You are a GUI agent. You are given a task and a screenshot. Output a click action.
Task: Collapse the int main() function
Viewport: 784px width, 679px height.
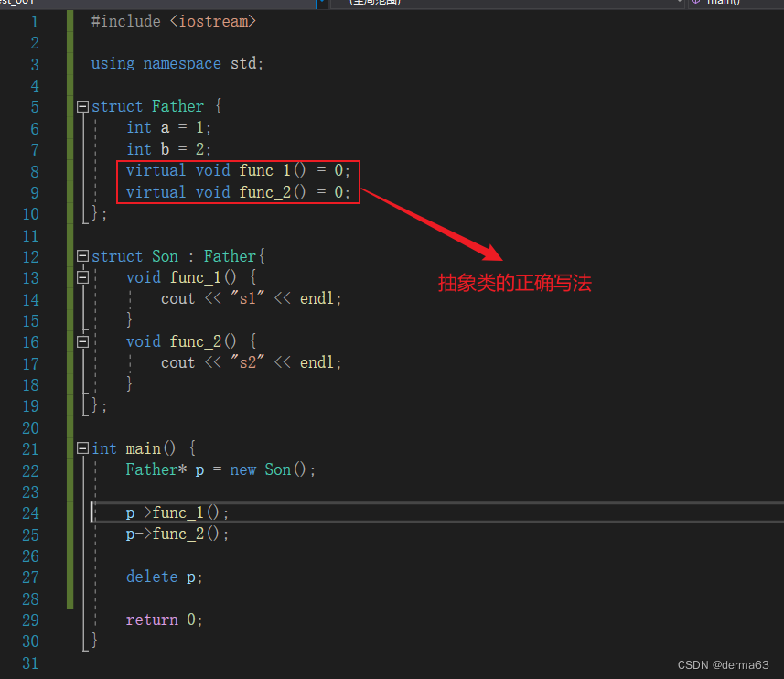(x=82, y=448)
